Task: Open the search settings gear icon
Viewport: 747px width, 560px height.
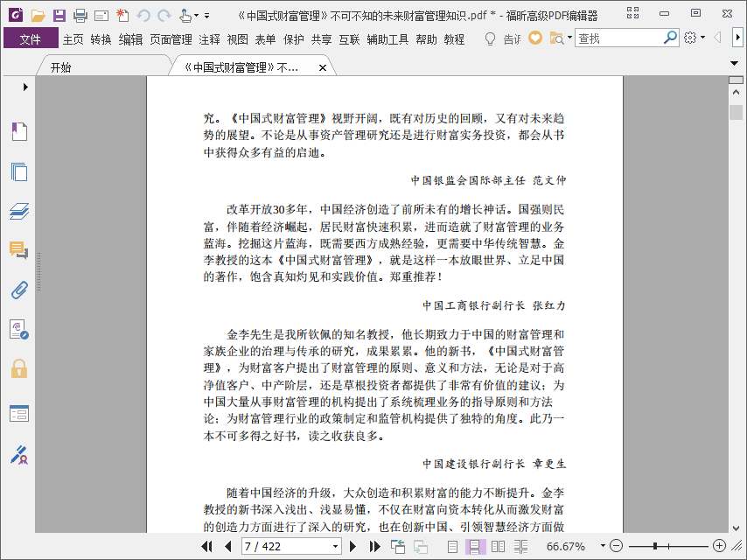Action: click(690, 38)
